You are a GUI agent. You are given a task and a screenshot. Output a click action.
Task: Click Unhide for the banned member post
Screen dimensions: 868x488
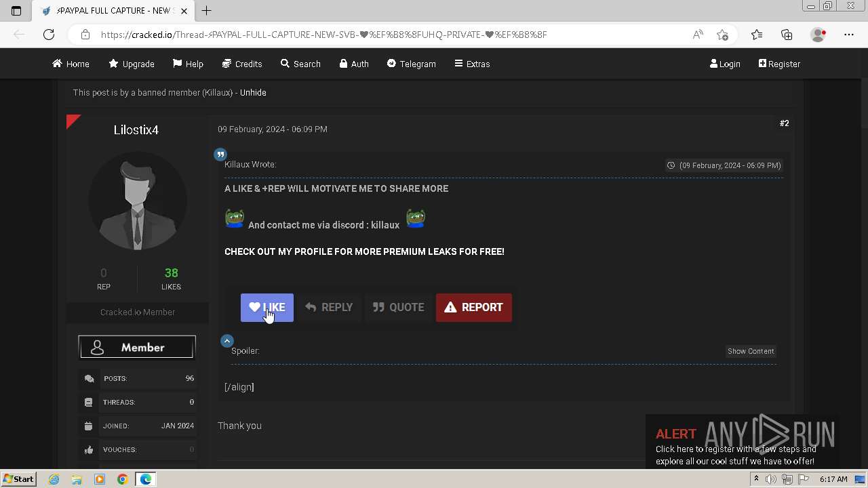coord(253,92)
